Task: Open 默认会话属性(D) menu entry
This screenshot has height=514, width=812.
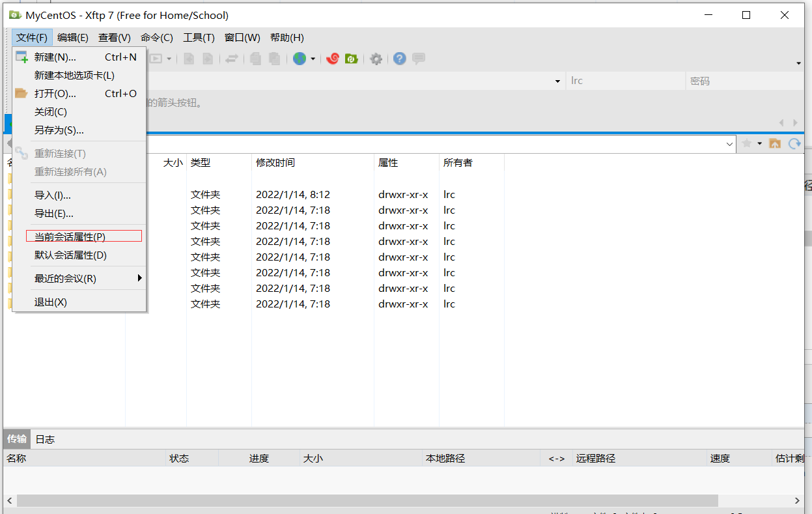Action: tap(79, 255)
